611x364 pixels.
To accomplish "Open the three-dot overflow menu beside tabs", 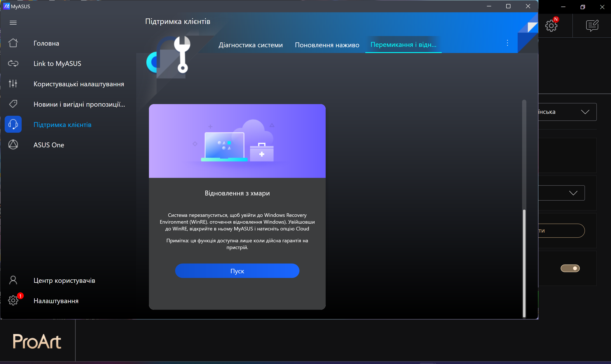I will [507, 43].
